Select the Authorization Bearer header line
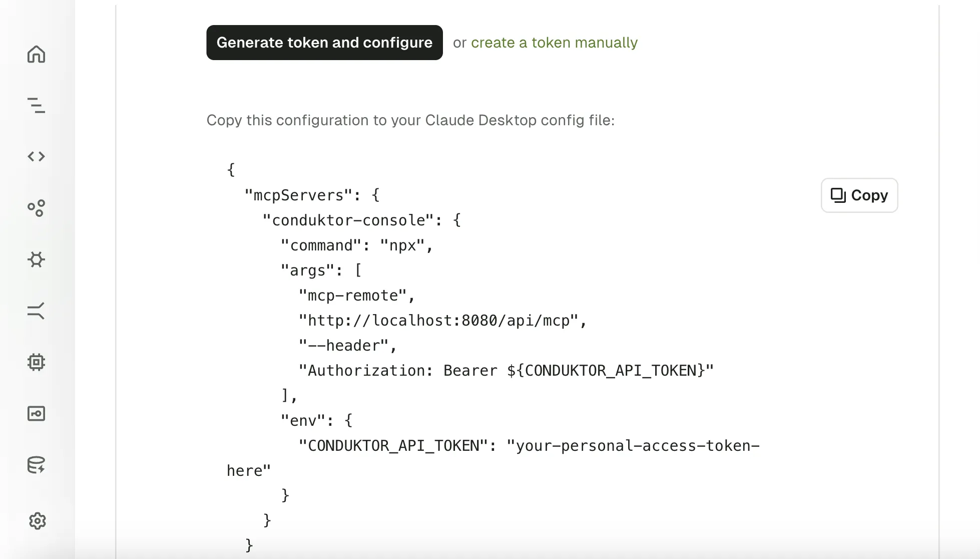The width and height of the screenshot is (980, 559). tap(506, 370)
